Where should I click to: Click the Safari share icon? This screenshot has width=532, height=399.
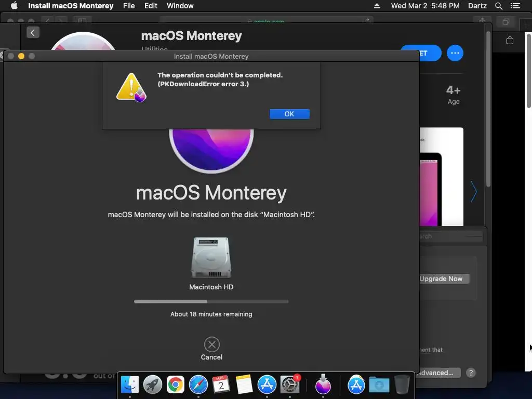(482, 21)
